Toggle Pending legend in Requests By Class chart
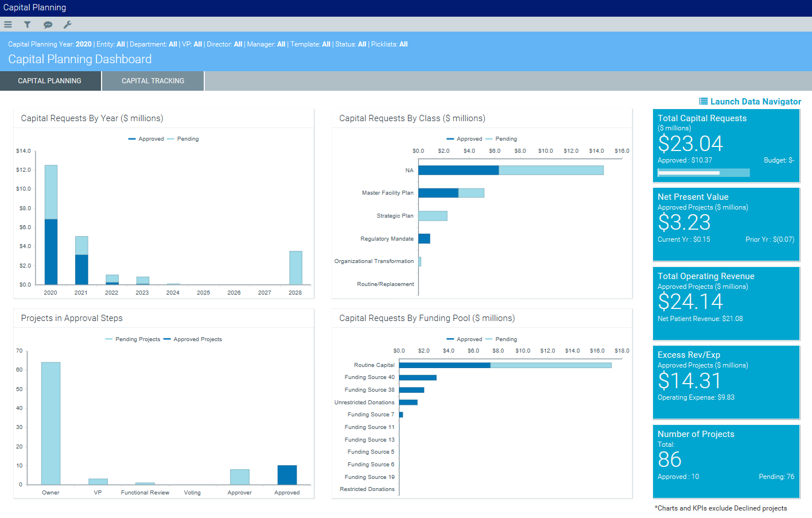 pos(502,139)
